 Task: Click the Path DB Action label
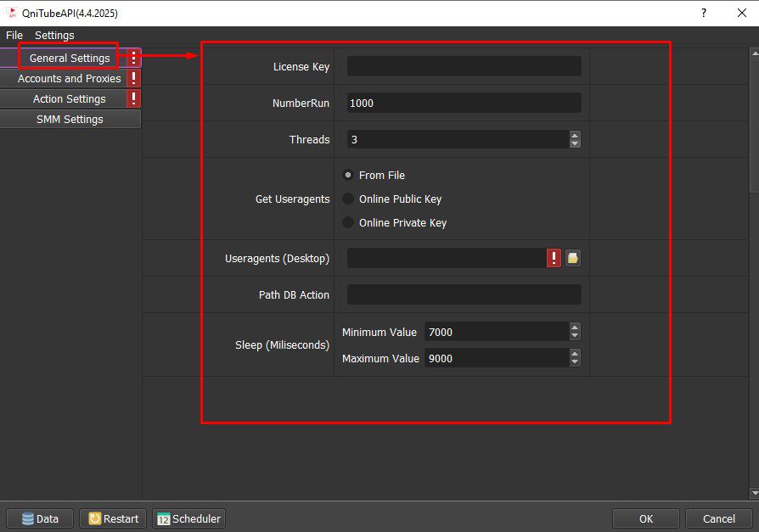coord(294,295)
